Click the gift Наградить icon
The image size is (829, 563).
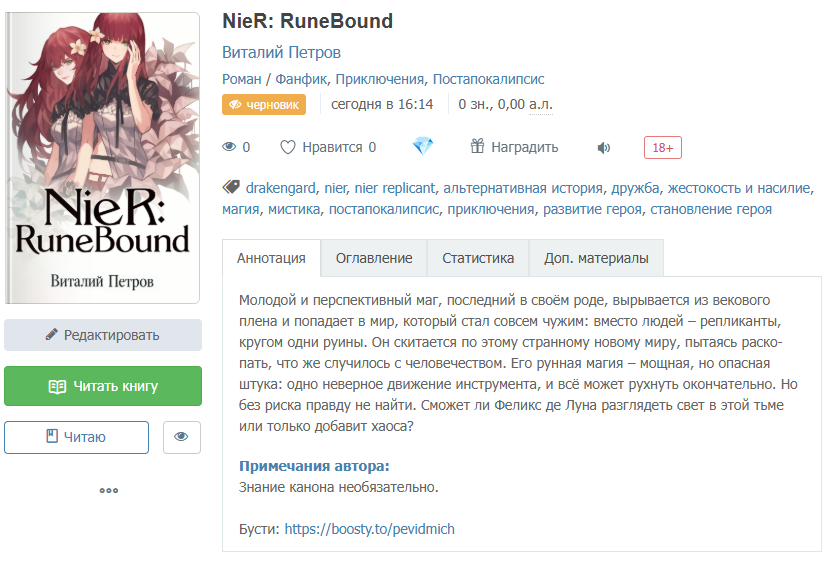(477, 146)
